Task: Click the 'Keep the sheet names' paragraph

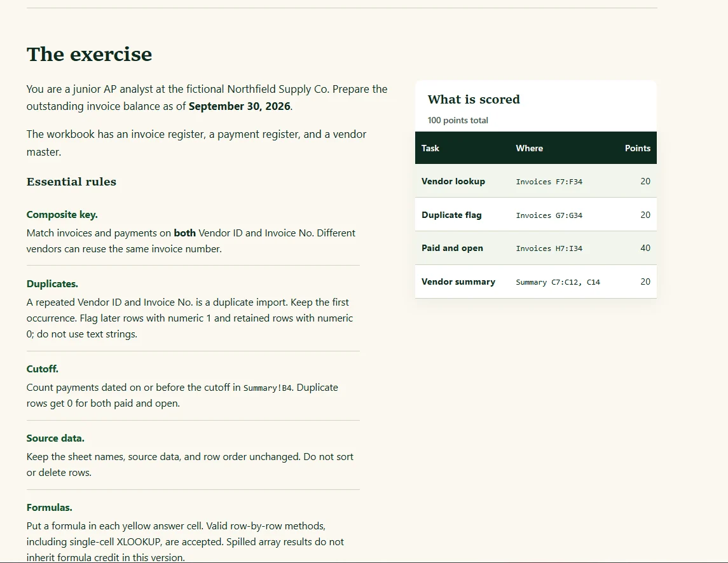Action: [x=190, y=465]
